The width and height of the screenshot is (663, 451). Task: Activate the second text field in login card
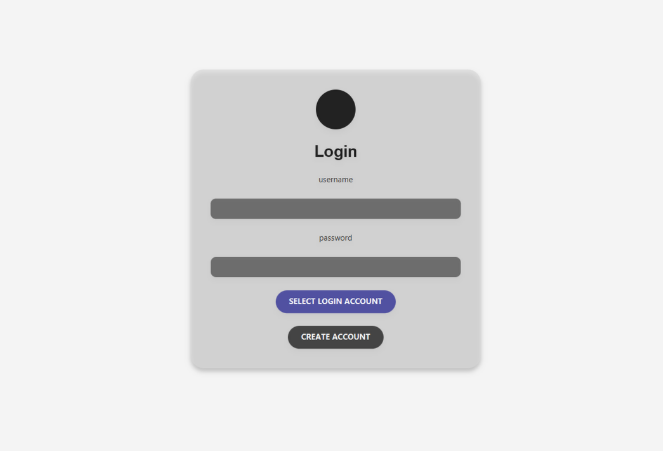[x=335, y=267]
